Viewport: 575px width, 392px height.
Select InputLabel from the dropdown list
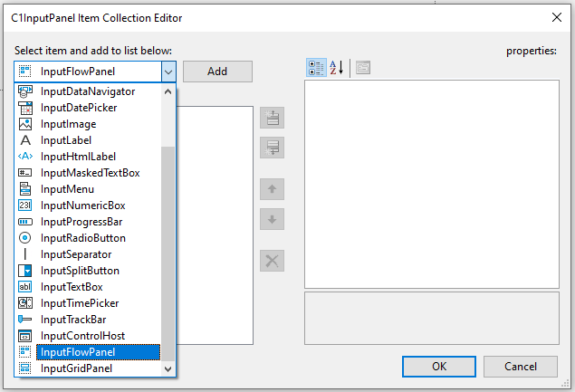pyautogui.click(x=66, y=140)
